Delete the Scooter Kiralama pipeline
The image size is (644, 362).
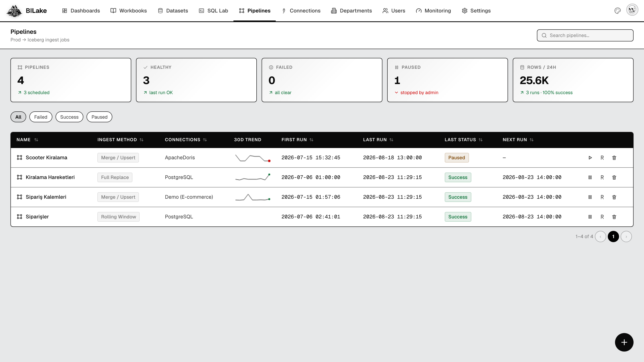[614, 158]
